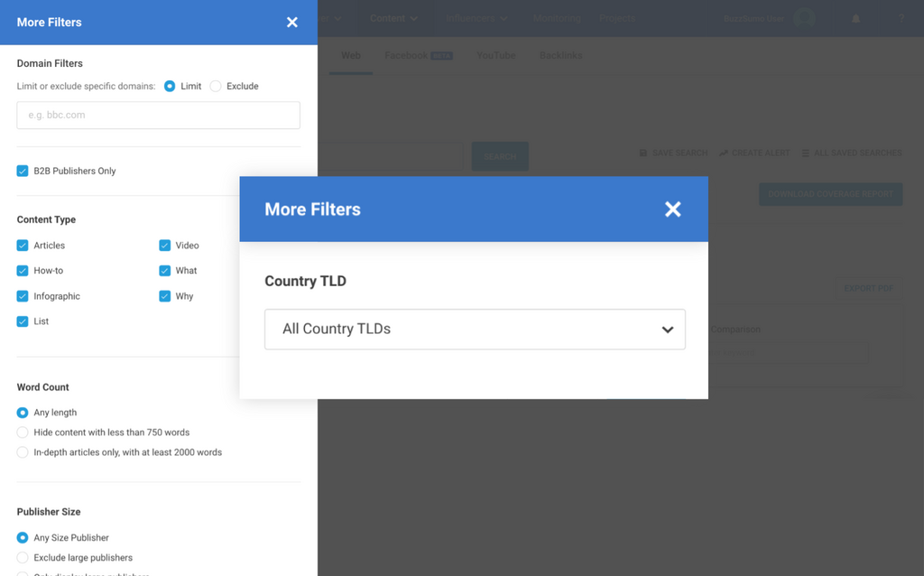Click the notifications bell icon
924x576 pixels.
pos(855,19)
